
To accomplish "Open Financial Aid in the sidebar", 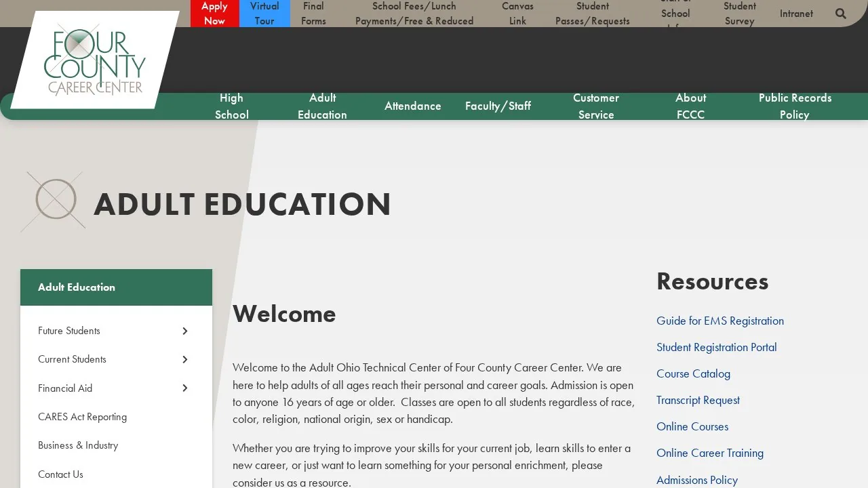I will pyautogui.click(x=65, y=388).
